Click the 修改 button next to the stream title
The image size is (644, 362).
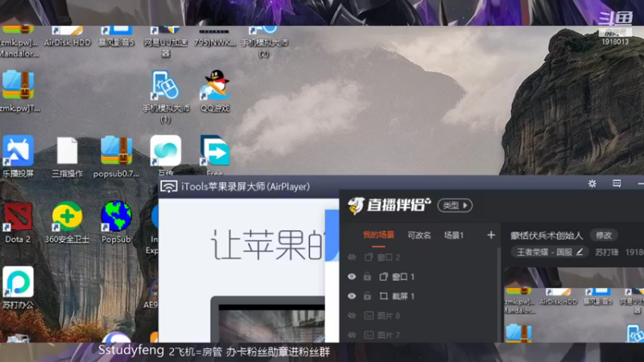[x=604, y=235]
